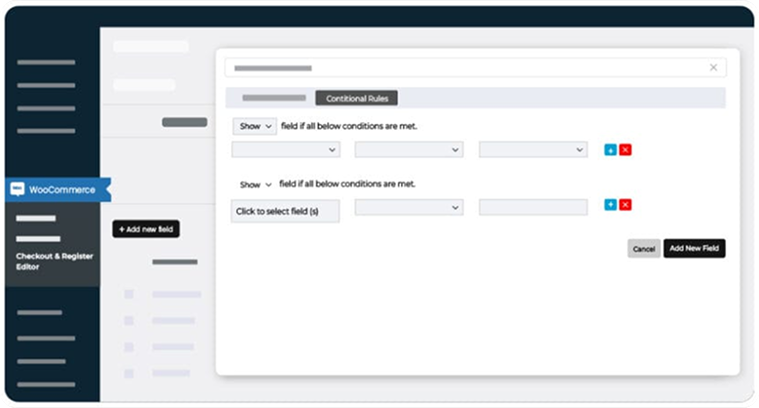This screenshot has height=408, width=759.
Task: Open the first Show dropdown
Action: [x=254, y=127]
